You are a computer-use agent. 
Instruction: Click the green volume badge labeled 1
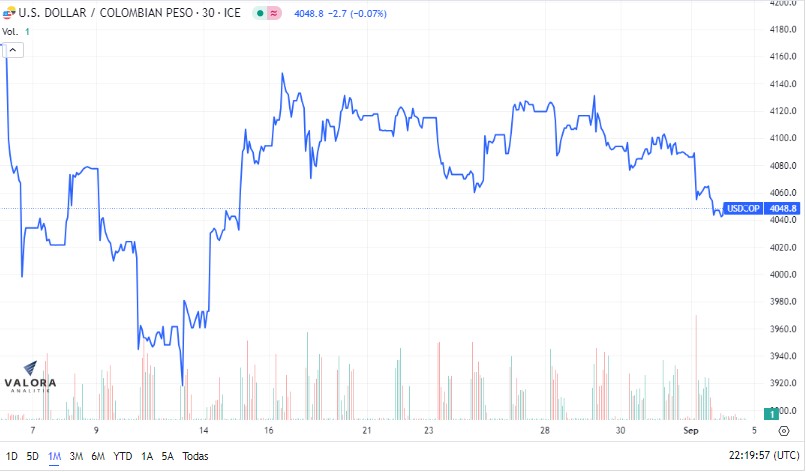pos(771,413)
